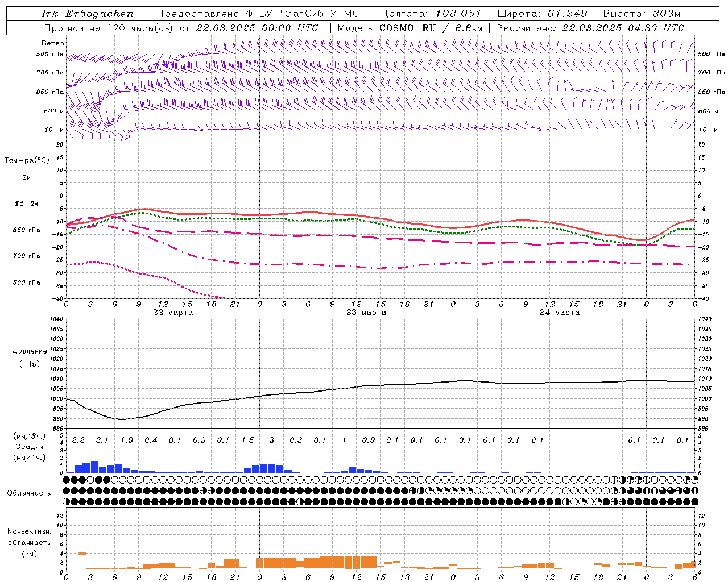Click the 1.5 three-hour precipitation value

click(x=247, y=440)
